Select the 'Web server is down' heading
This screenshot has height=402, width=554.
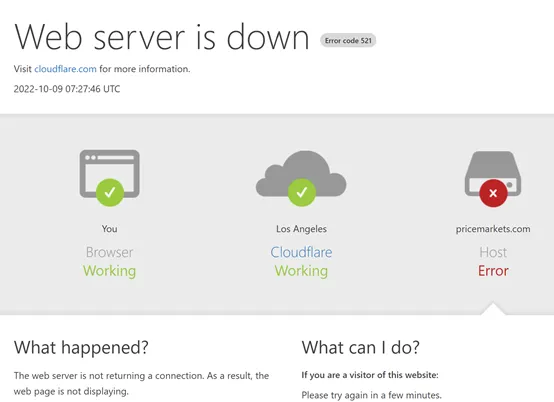pyautogui.click(x=162, y=37)
